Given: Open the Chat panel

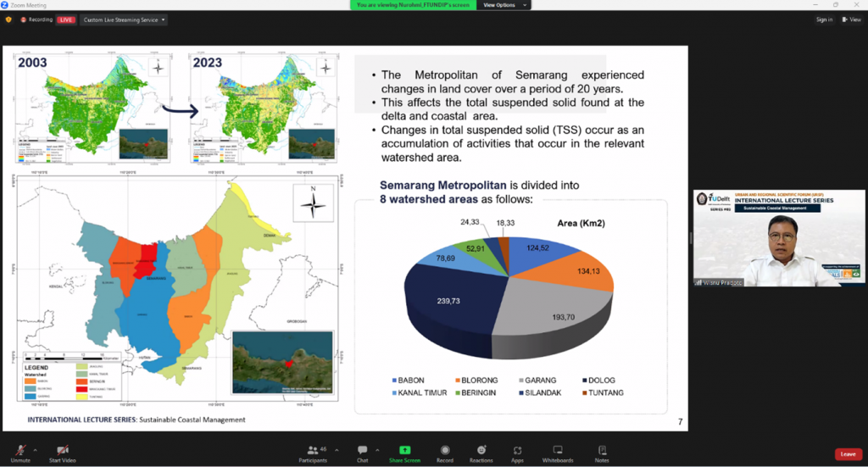Looking at the screenshot, I should (362, 450).
